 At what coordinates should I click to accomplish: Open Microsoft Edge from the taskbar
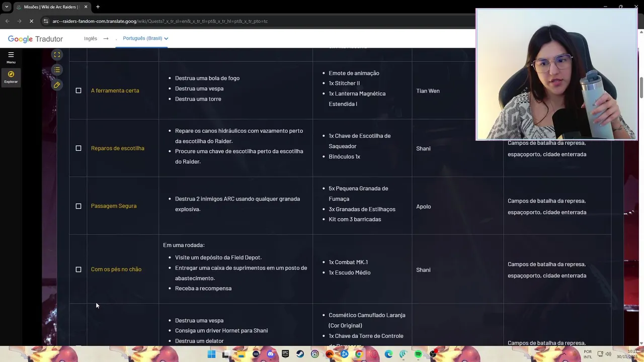click(388, 354)
